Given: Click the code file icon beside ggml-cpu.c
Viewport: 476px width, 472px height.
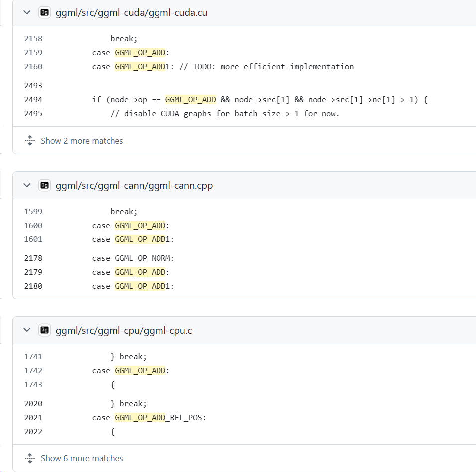Looking at the screenshot, I should [44, 330].
